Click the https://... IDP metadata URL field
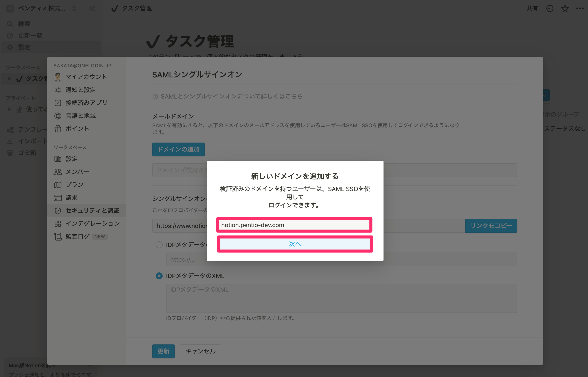This screenshot has width=588, height=377. pos(341,259)
